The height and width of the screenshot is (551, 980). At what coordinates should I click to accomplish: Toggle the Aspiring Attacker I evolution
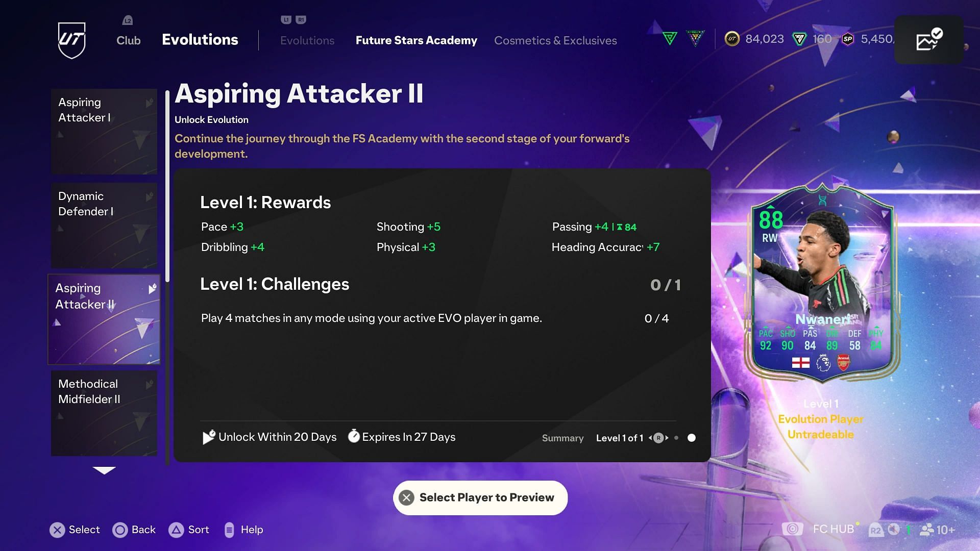[x=103, y=132]
